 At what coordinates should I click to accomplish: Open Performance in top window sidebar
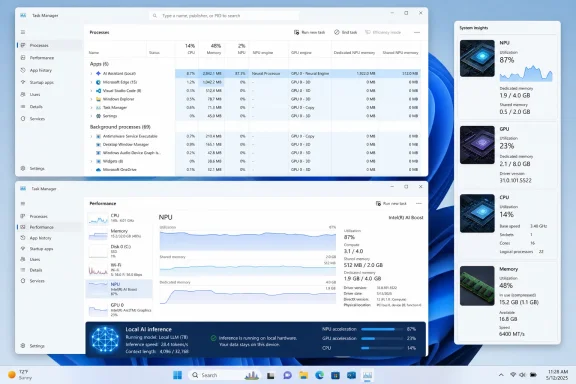(49, 58)
